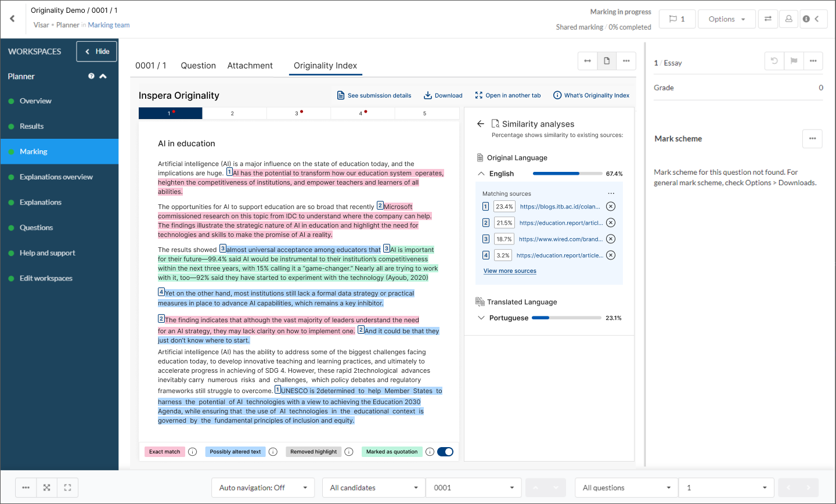Image resolution: width=836 pixels, height=504 pixels.
Task: Open the user profile icon in header
Action: 788,19
